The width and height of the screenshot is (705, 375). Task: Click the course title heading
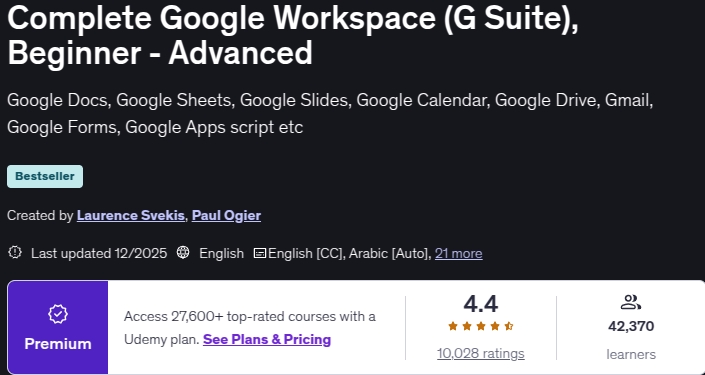pyautogui.click(x=293, y=35)
